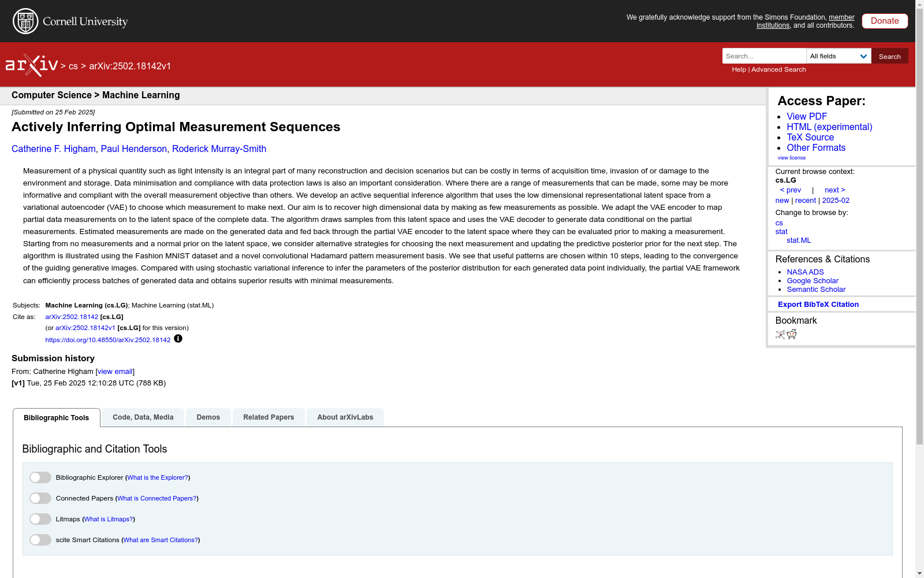This screenshot has width=924, height=578.
Task: Go to previous paper with prev link
Action: click(791, 190)
